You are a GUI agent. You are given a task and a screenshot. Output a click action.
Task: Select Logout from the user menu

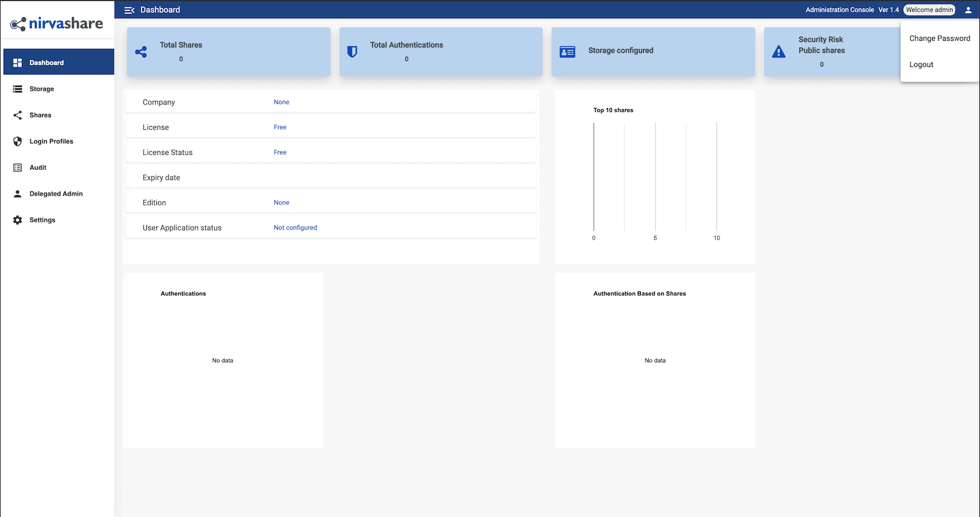coord(921,65)
